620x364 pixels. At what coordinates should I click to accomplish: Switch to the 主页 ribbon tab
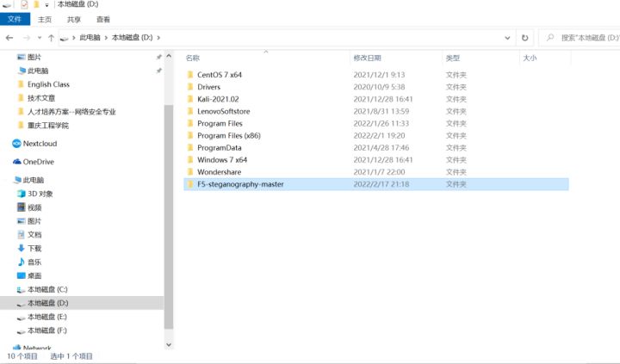44,20
